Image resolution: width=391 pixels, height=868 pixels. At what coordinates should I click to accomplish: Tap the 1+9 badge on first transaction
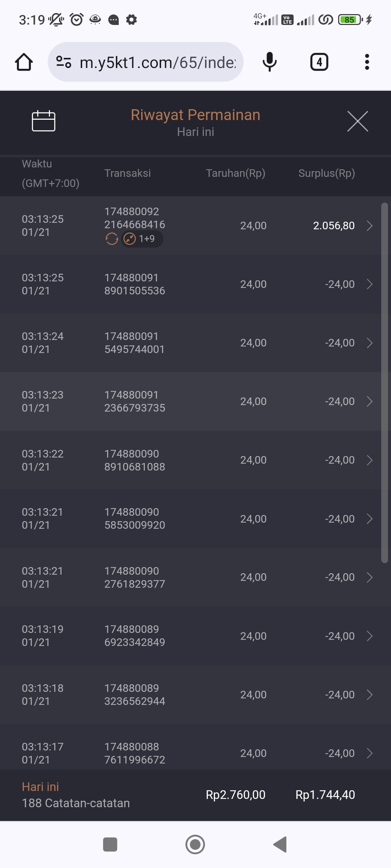142,239
